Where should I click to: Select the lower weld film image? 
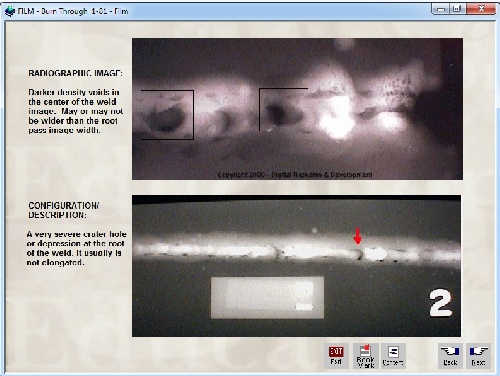[x=296, y=266]
